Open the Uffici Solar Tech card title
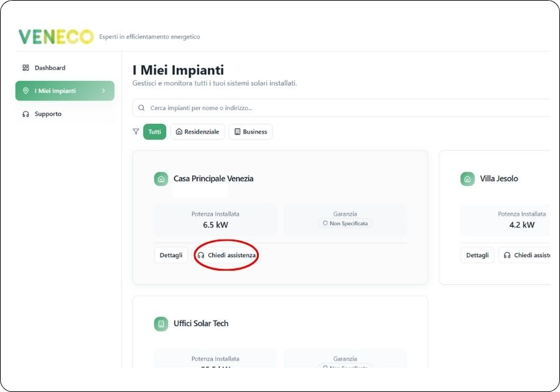This screenshot has width=560, height=392. tap(200, 324)
